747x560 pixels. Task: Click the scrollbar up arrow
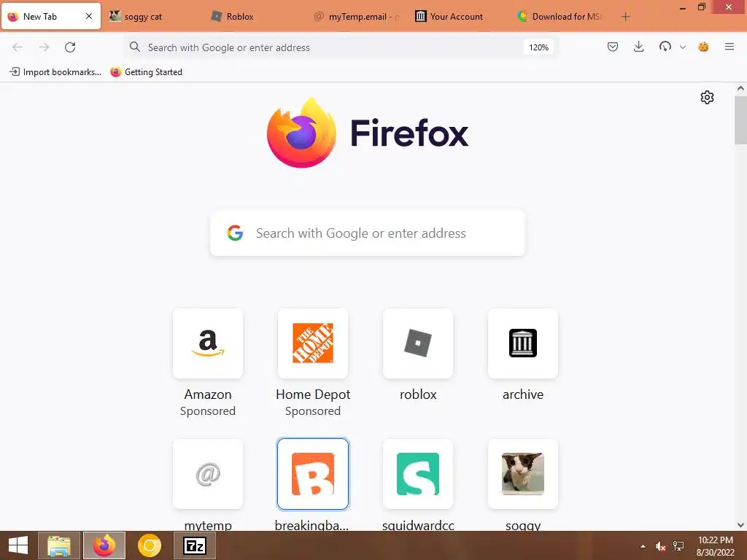coord(740,88)
